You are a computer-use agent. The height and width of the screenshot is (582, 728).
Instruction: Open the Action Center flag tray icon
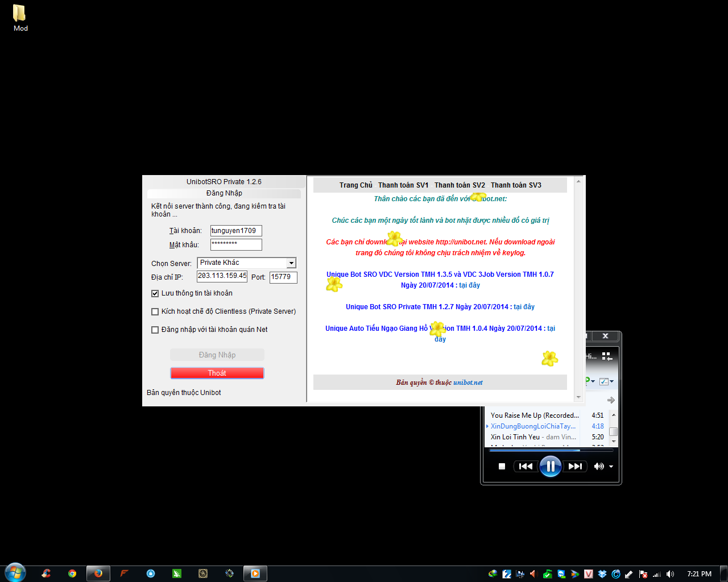click(643, 574)
